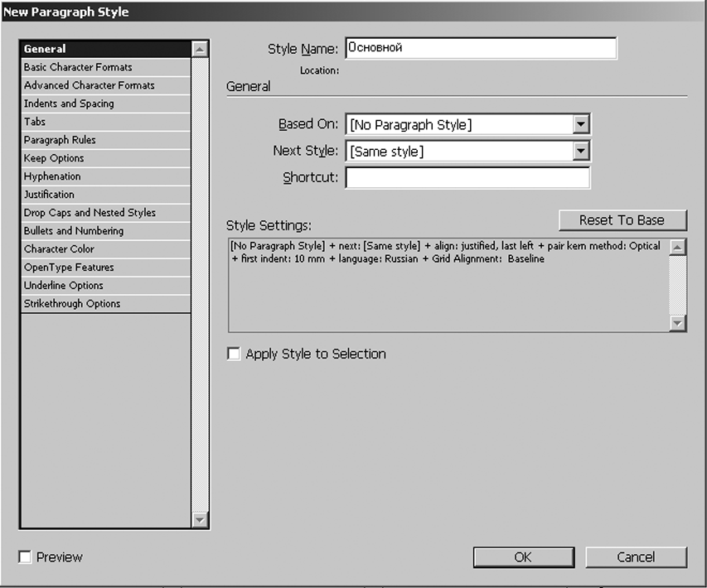Select Strikethrough Options category
This screenshot has height=588, width=707.
(106, 304)
